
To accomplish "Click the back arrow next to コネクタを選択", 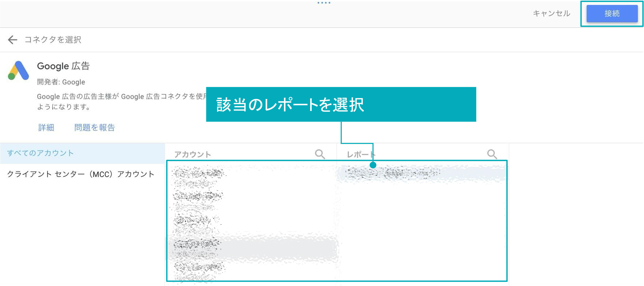I will pos(12,39).
